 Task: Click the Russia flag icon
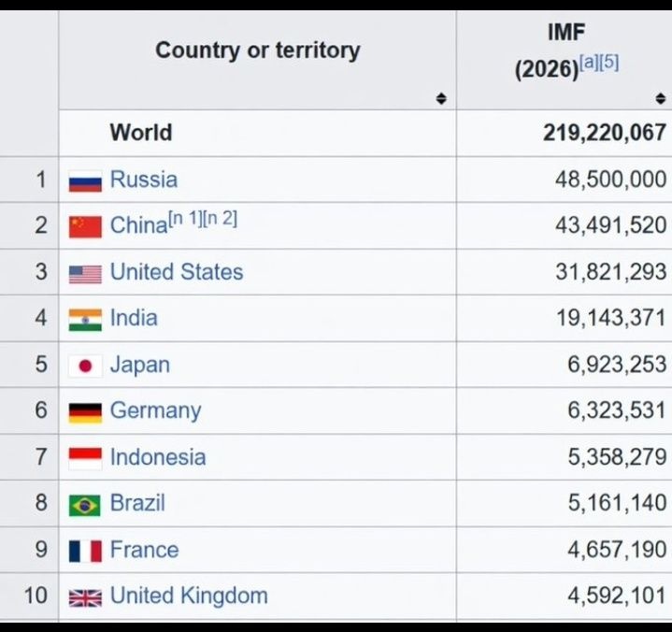coord(85,180)
